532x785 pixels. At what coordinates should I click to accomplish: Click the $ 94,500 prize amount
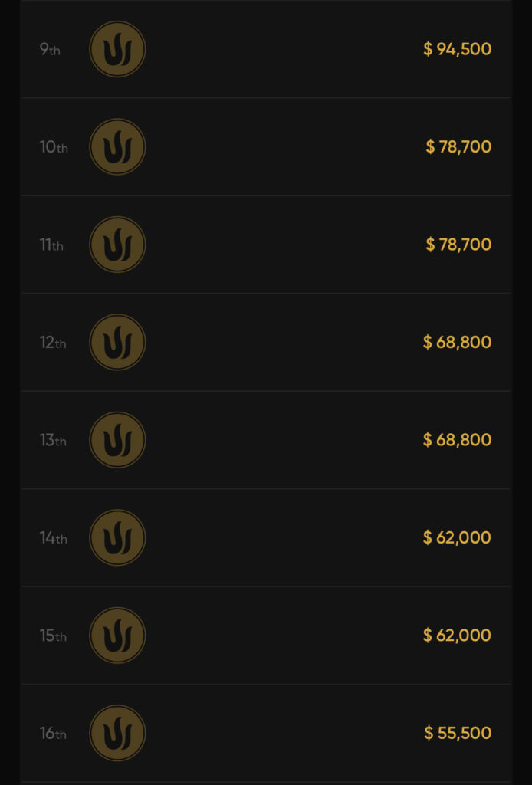click(457, 49)
